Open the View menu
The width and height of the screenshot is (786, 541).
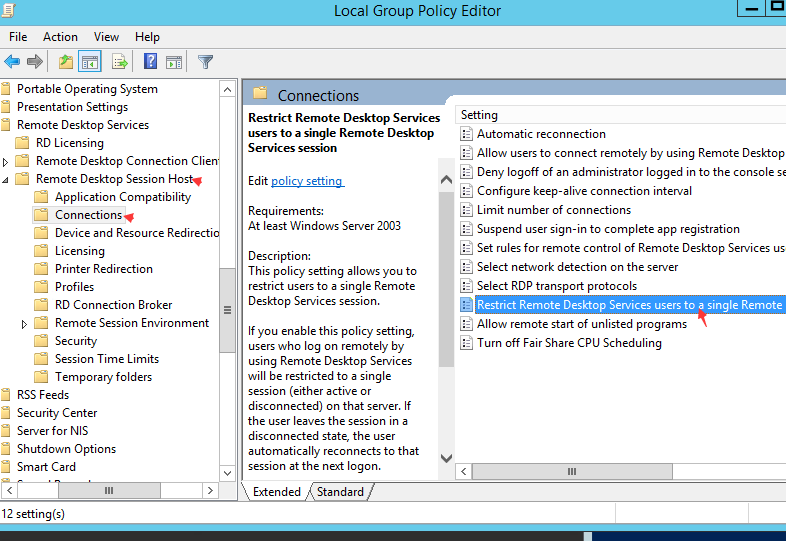(106, 37)
